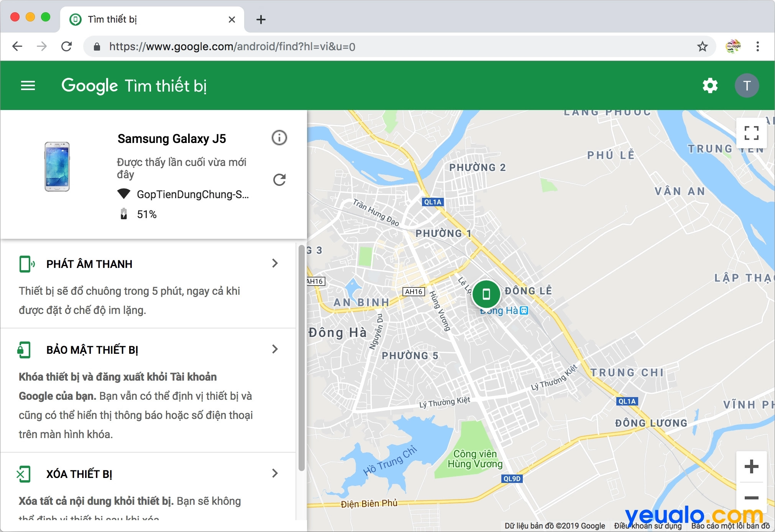This screenshot has width=775, height=532.
Task: Expand the XÓA THIẾT BỊ option
Action: click(x=275, y=473)
